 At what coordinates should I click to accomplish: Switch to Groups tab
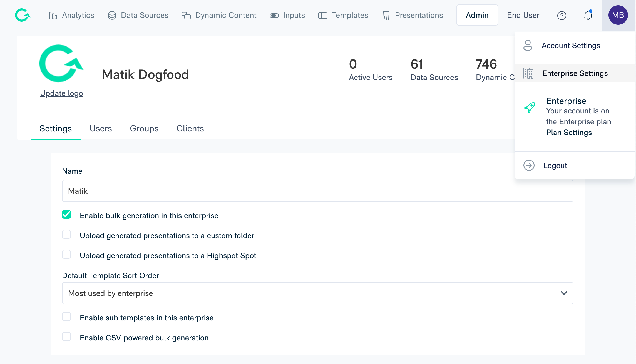tap(144, 128)
